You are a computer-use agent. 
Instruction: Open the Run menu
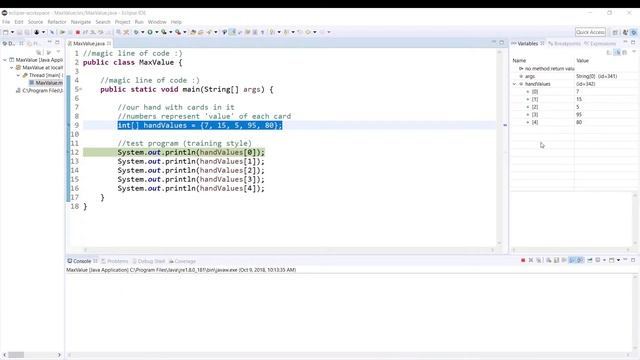tap(139, 22)
